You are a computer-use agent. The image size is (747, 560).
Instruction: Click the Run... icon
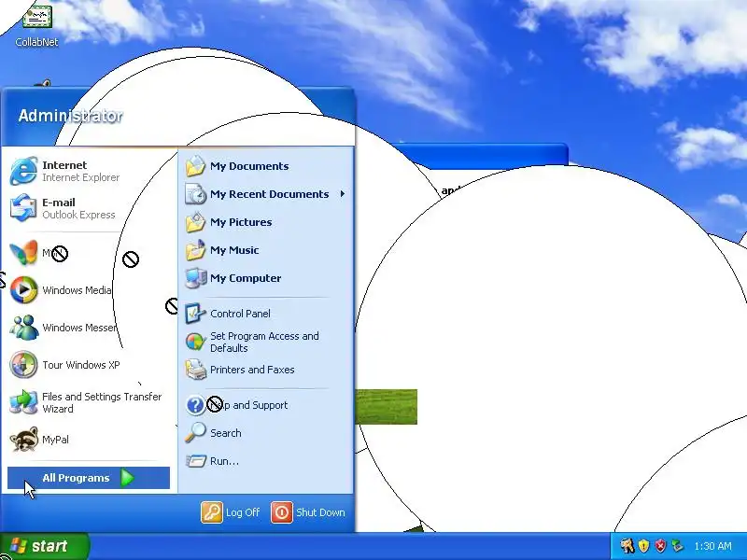point(195,461)
